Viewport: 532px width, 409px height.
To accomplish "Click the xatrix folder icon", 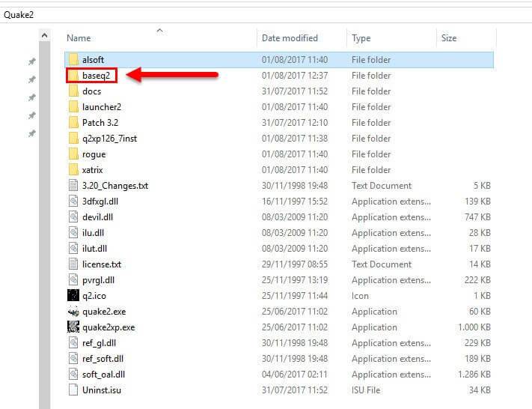I will tap(73, 170).
